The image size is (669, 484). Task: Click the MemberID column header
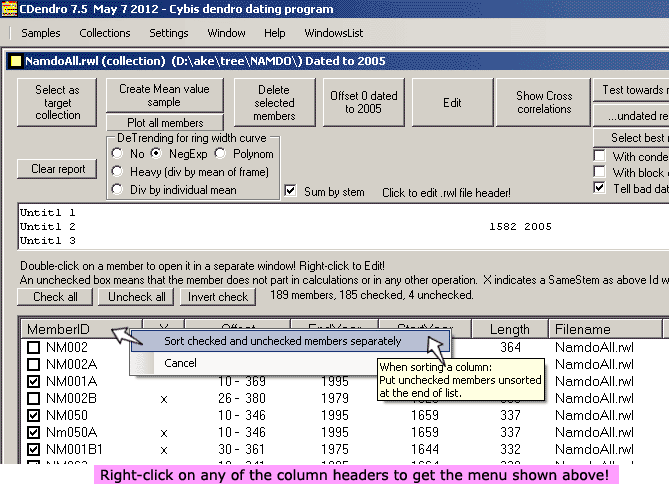[81, 329]
